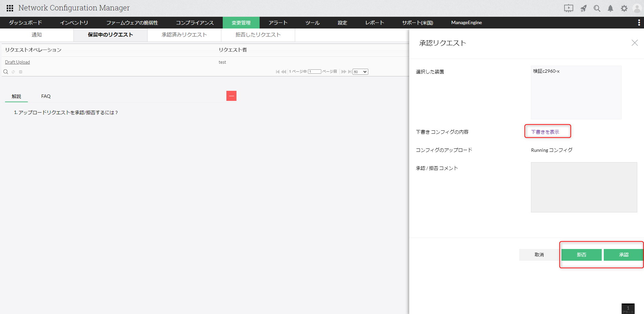Switch to the 承認済みリクエスト tab
The image size is (644, 314).
click(184, 35)
